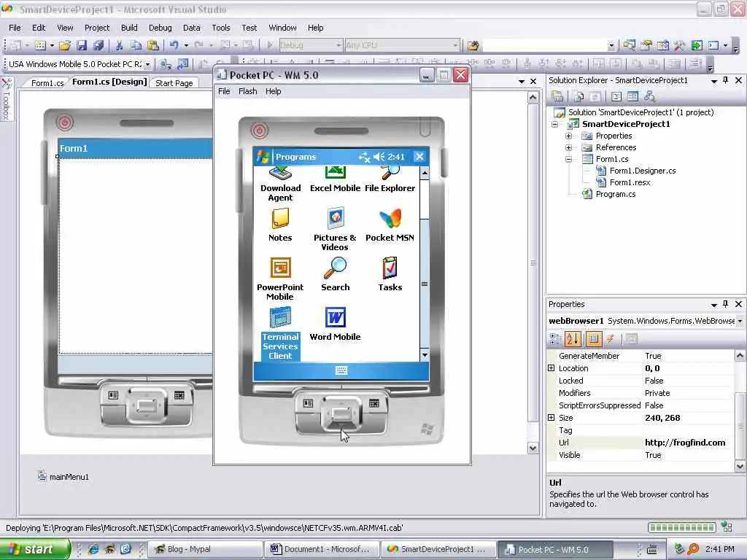747x560 pixels.
Task: Show the emulator on-screen keyboard
Action: pos(341,370)
